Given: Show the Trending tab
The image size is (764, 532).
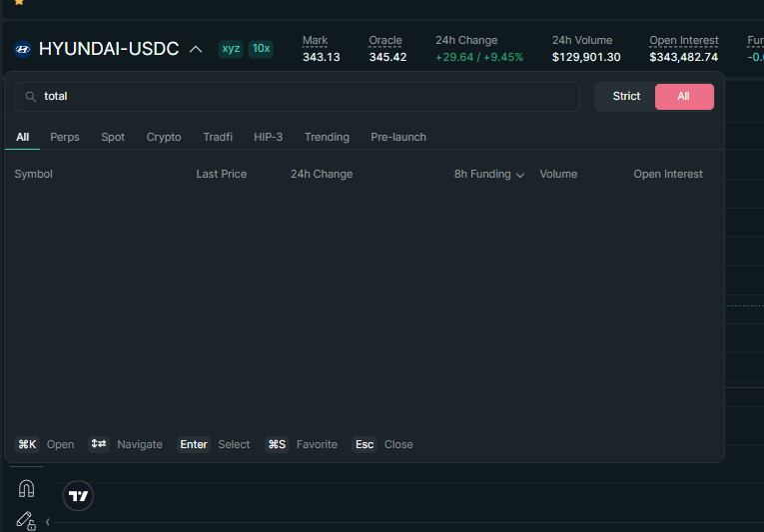Looking at the screenshot, I should pos(327,138).
